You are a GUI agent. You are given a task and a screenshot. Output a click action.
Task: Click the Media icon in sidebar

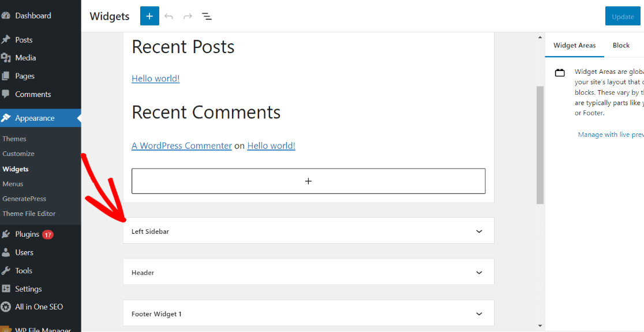tap(6, 58)
